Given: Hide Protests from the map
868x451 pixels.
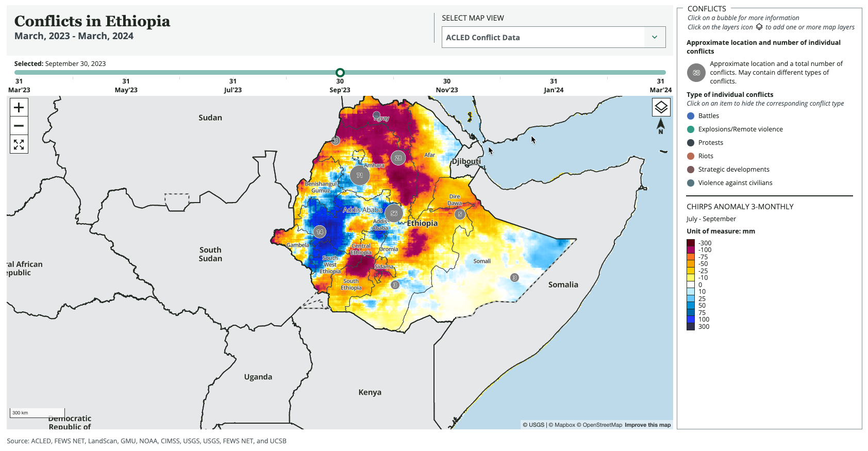Looking at the screenshot, I should click(710, 143).
